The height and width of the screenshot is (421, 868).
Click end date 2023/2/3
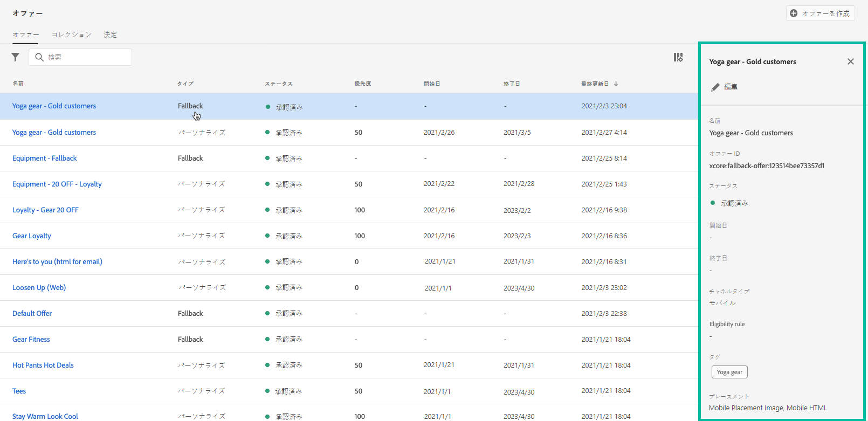pyautogui.click(x=517, y=236)
